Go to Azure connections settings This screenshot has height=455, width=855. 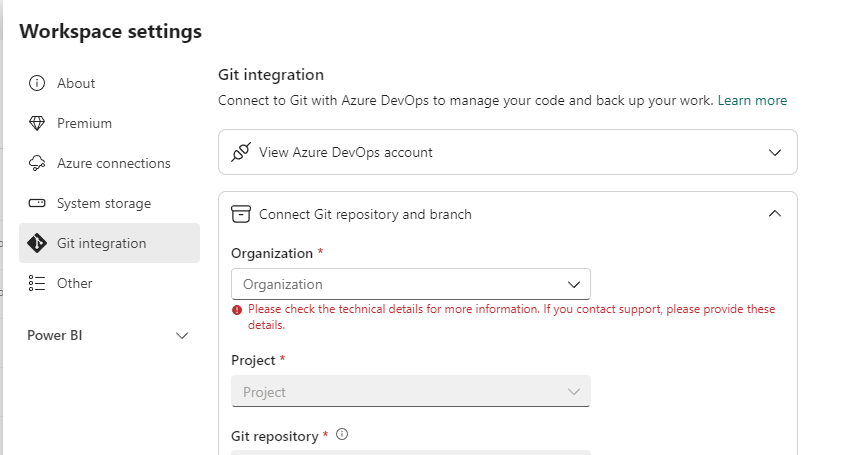coord(109,163)
